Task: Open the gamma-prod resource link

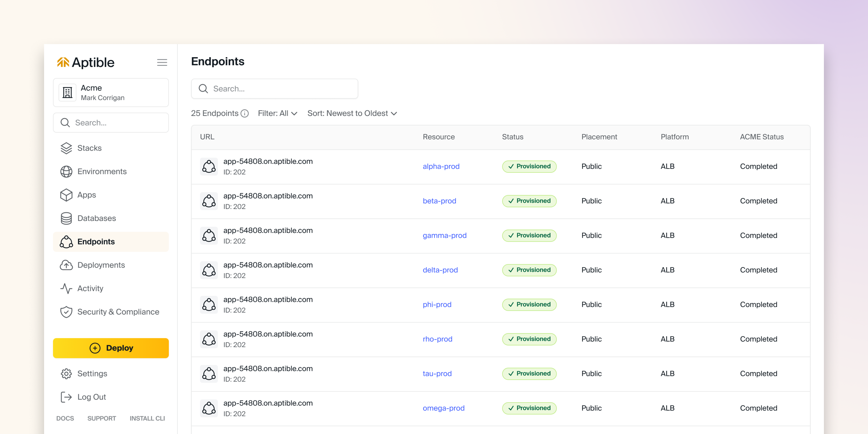Action: [x=445, y=235]
